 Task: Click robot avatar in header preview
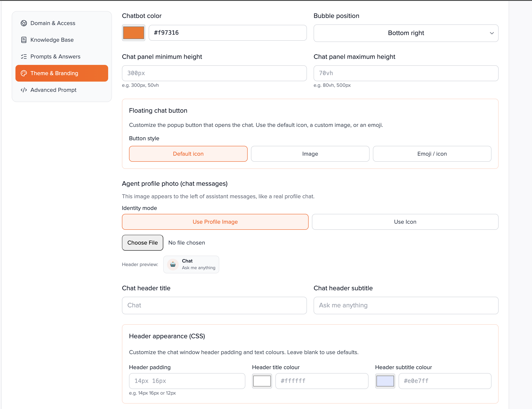[x=173, y=264]
